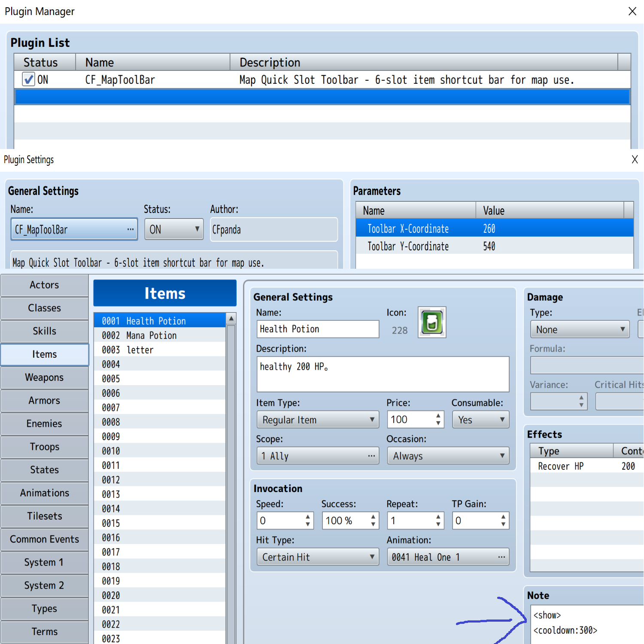Image resolution: width=644 pixels, height=644 pixels.
Task: Click the Note text area
Action: click(x=587, y=624)
